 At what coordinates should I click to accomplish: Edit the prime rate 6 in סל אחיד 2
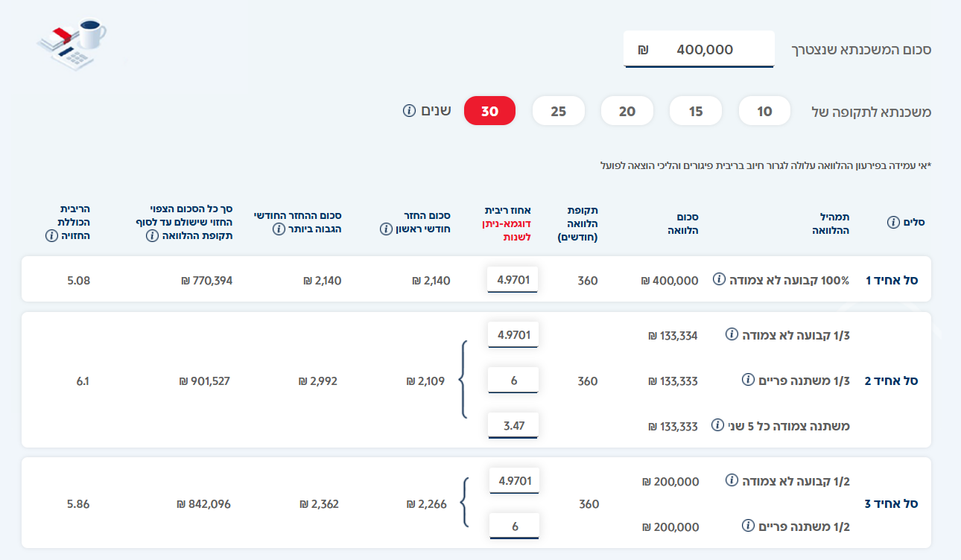513,381
